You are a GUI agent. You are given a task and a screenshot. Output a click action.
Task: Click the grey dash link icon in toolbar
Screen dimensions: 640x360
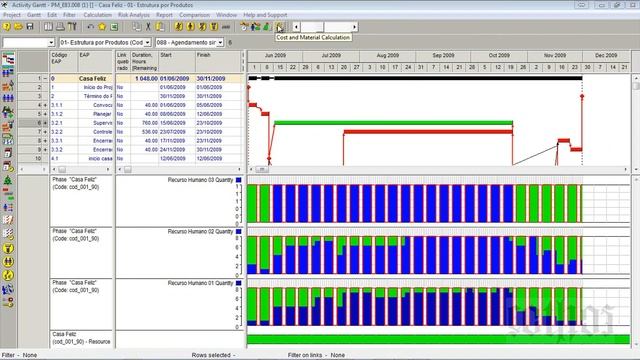[226, 27]
